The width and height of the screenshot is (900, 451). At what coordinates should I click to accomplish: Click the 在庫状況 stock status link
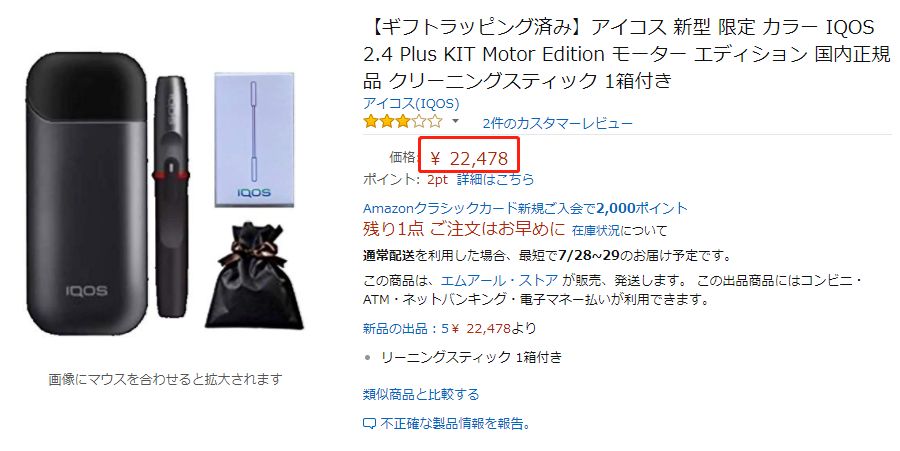click(596, 231)
